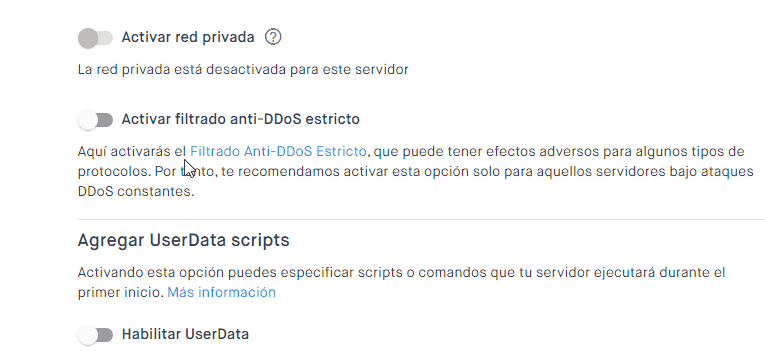Click the Activar red privada label text
The width and height of the screenshot is (765, 360).
188,37
